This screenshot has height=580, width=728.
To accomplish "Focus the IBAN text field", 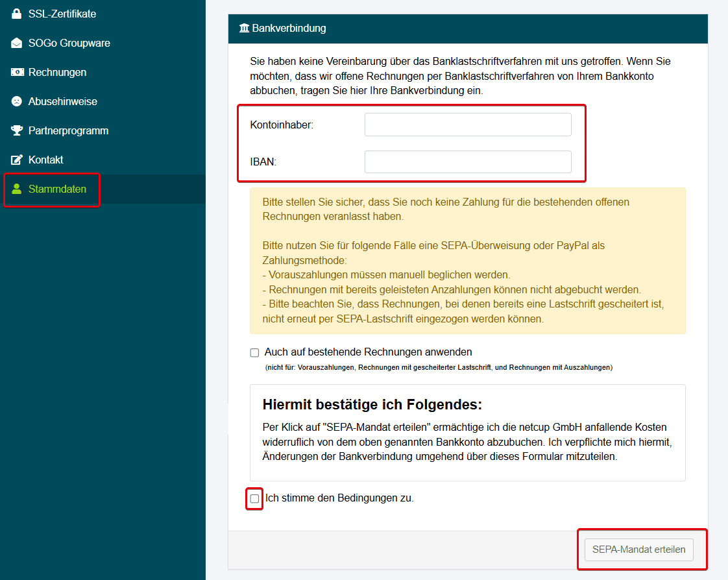I will (x=468, y=162).
